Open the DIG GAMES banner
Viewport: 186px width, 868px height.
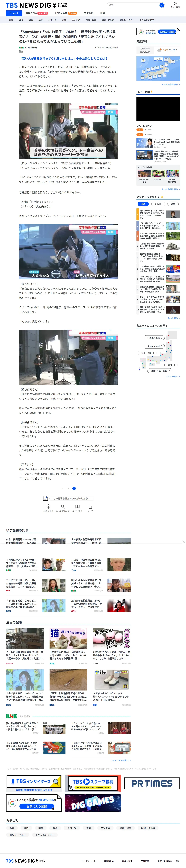(93, 803)
